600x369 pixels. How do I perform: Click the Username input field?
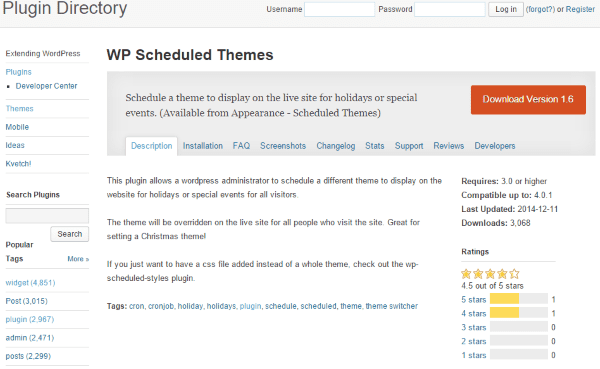click(x=339, y=9)
